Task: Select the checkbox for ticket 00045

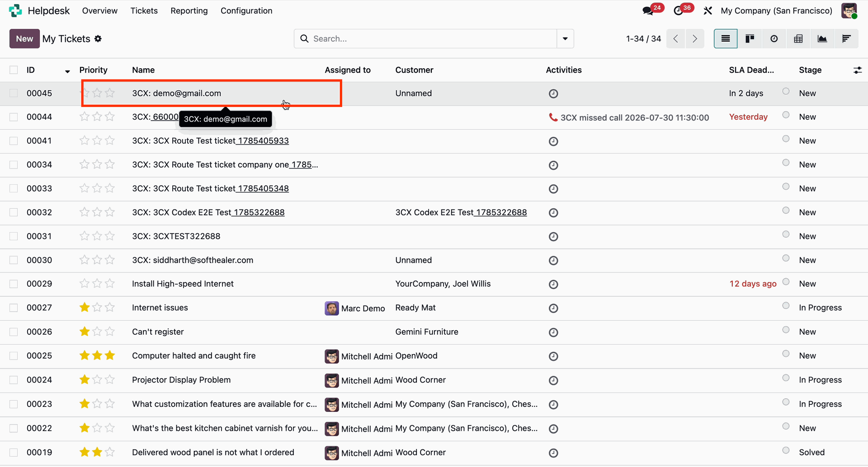Action: [14, 93]
